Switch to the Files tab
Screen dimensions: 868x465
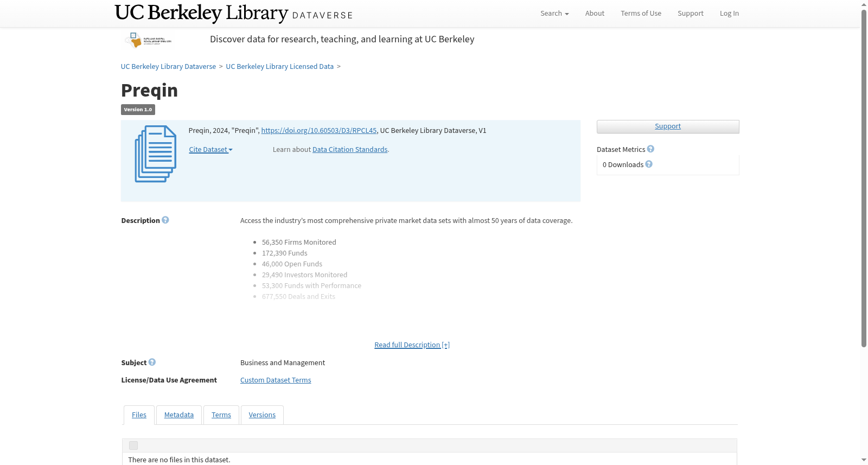coord(139,415)
